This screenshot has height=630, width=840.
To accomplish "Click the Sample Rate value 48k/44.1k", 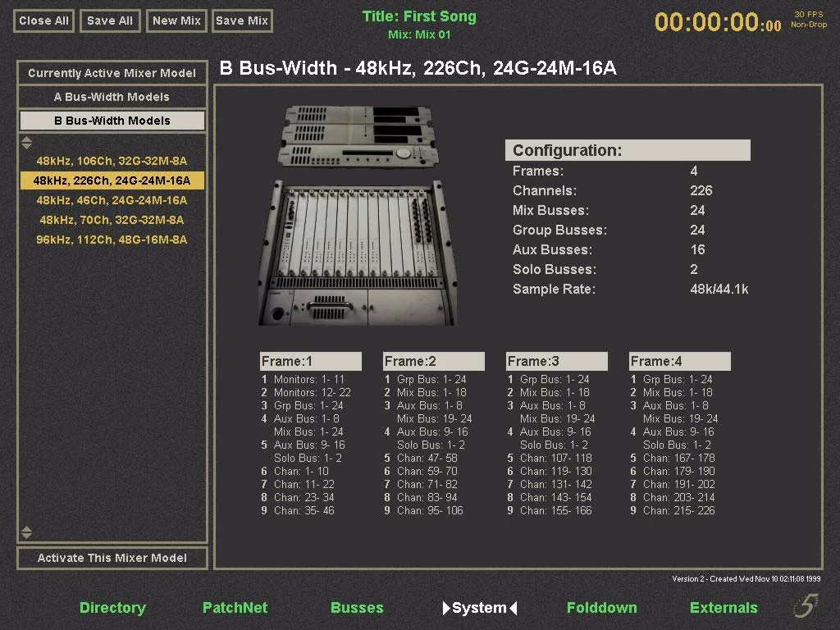I will pos(719,290).
